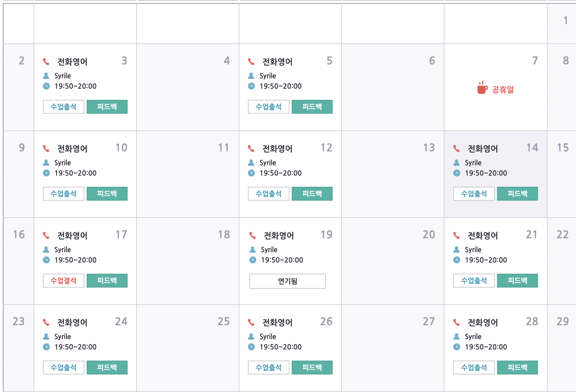Click the 연기됨 button on day 19

(x=287, y=281)
